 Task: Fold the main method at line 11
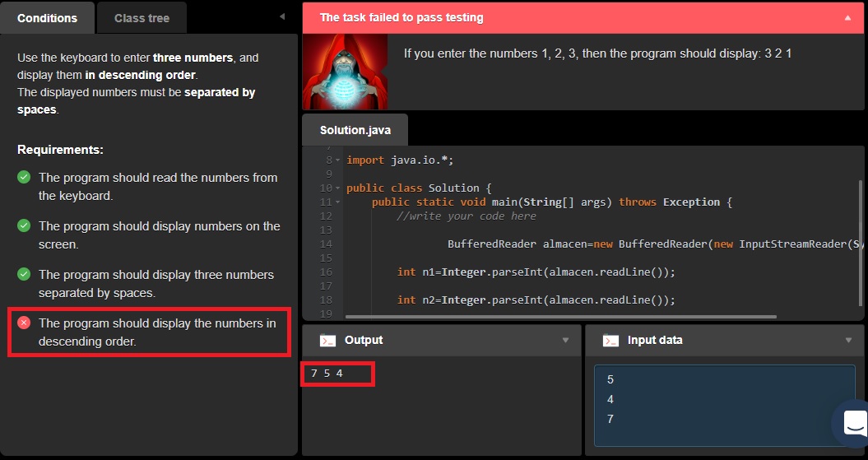point(338,202)
